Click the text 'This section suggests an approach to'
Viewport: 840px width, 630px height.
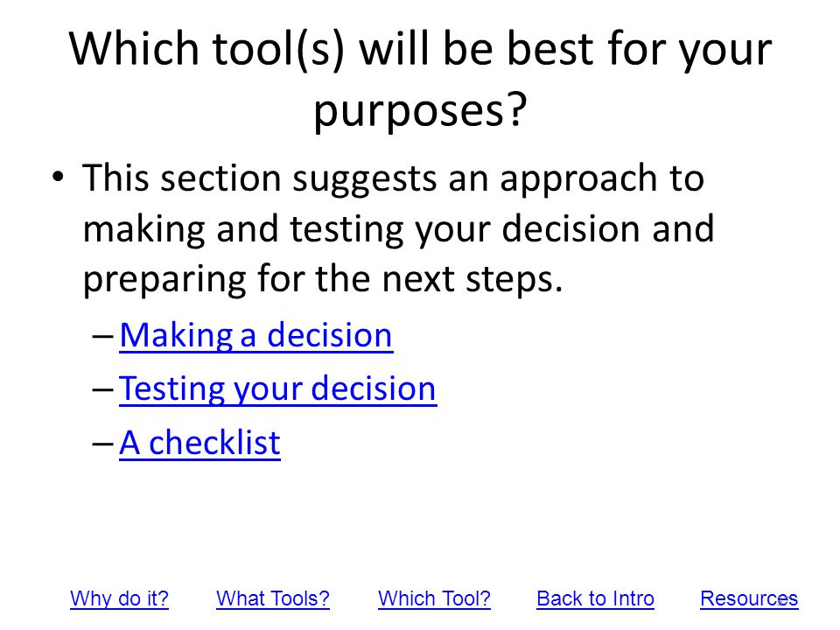393,178
